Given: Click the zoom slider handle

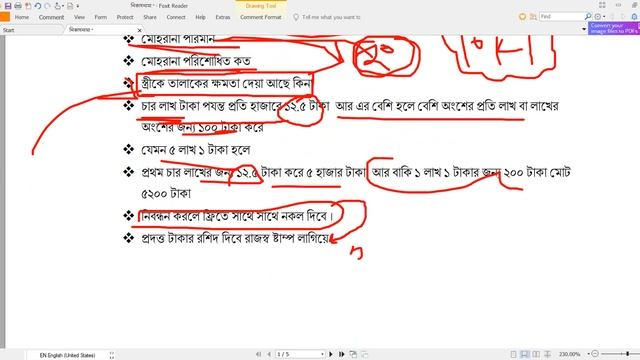Looking at the screenshot, I should point(628,354).
